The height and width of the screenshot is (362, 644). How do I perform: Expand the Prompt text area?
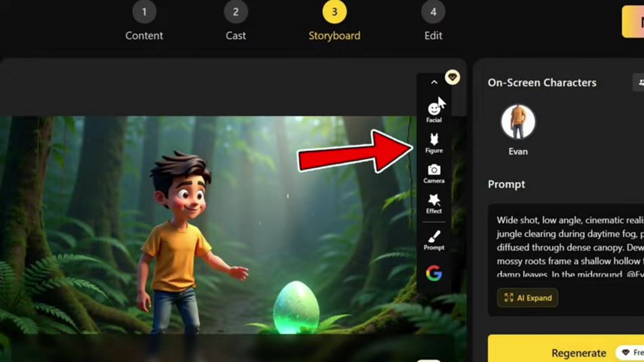(x=528, y=298)
